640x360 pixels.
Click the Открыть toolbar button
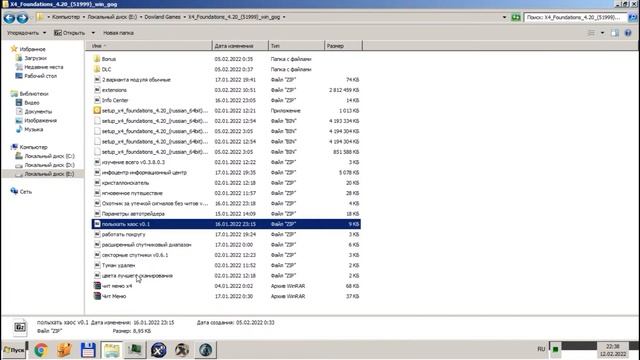[x=70, y=33]
